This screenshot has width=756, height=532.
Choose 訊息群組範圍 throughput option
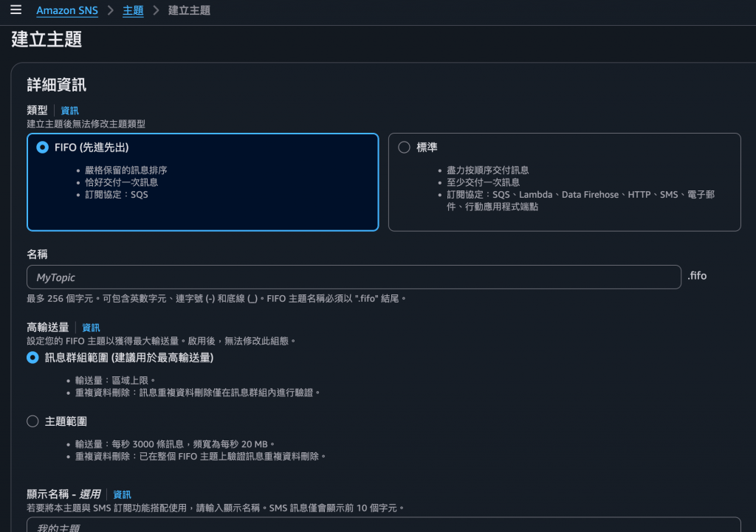[x=32, y=358]
